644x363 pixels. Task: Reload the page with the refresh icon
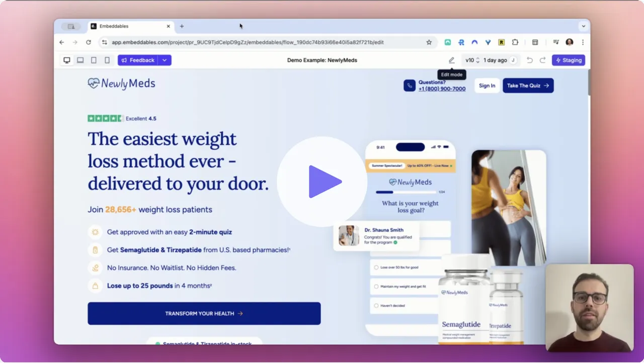pyautogui.click(x=89, y=42)
